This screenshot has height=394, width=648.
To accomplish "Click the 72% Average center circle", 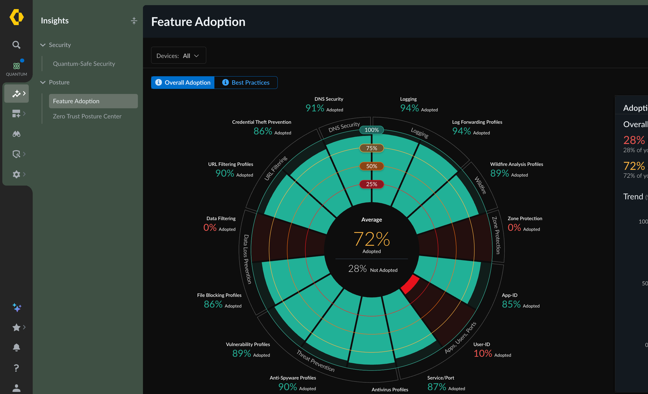I will click(x=372, y=249).
